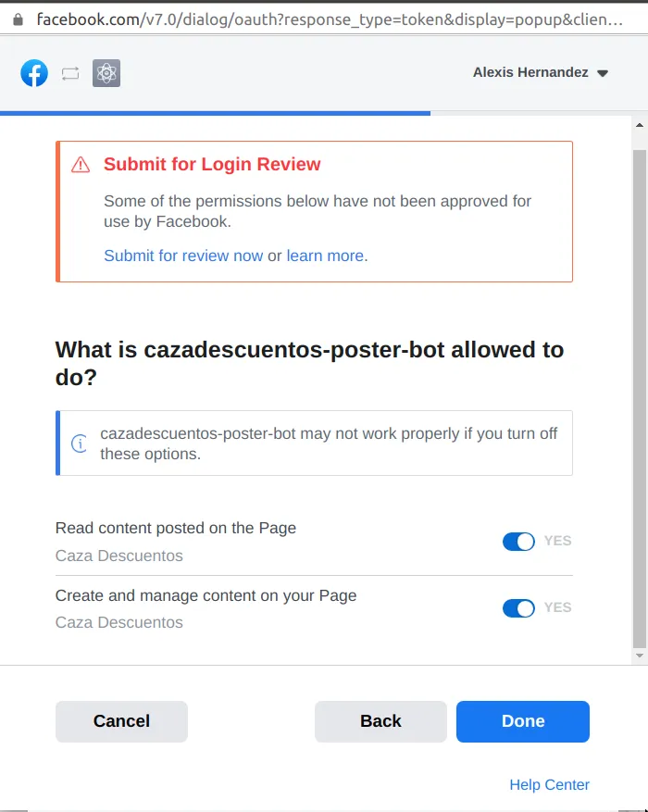Click the warning triangle icon

81,165
